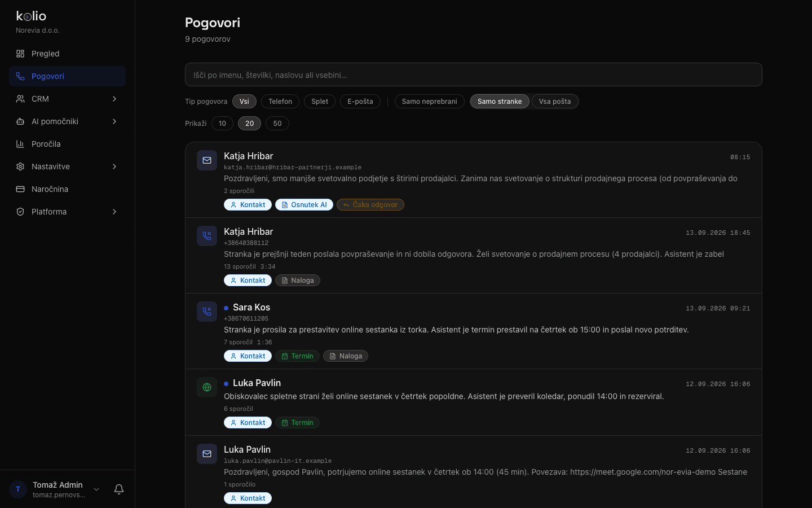Image resolution: width=812 pixels, height=508 pixels.
Task: Switch to Vsa pošta option
Action: pos(554,102)
